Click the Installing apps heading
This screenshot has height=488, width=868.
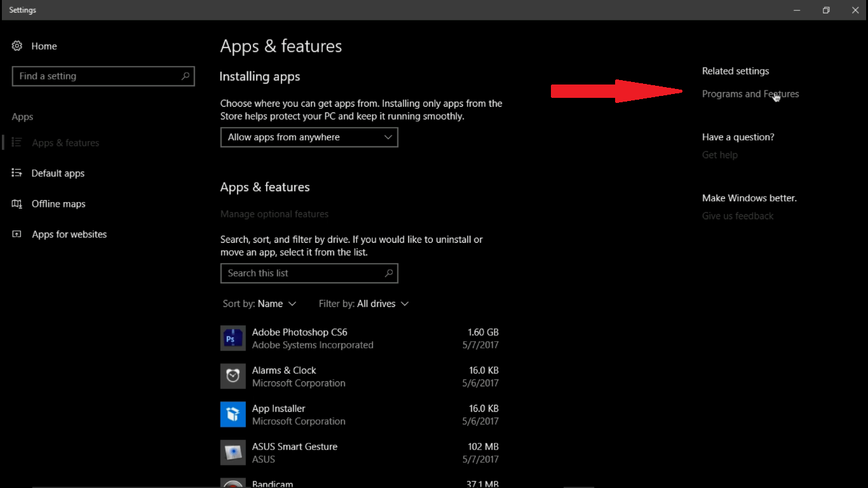[x=259, y=77]
